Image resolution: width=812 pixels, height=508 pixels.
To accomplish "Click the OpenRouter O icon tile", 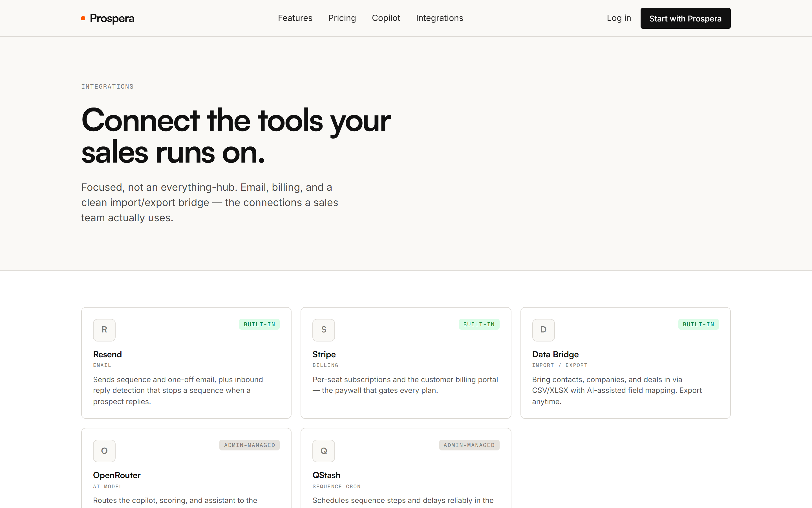I will (x=104, y=451).
